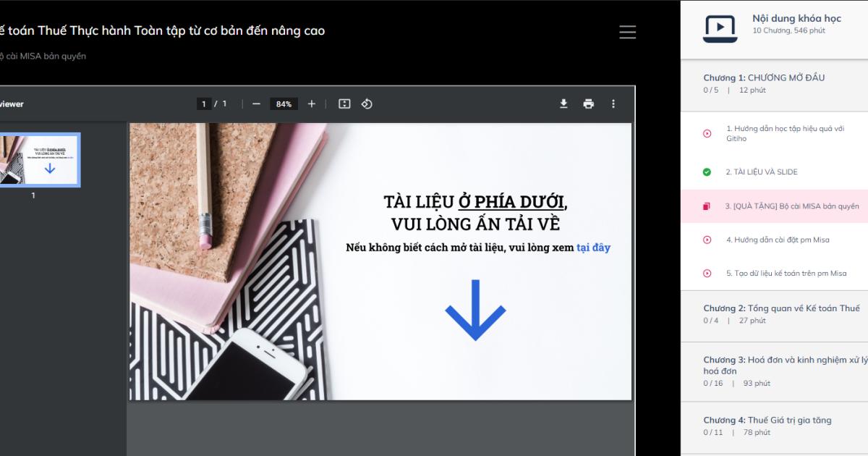Open the 'tại đây' link in the slide
Image resolution: width=868 pixels, height=456 pixels.
593,248
